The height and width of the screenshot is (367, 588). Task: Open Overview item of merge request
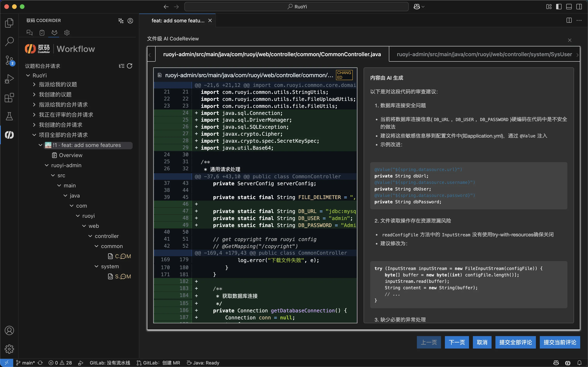(x=70, y=155)
